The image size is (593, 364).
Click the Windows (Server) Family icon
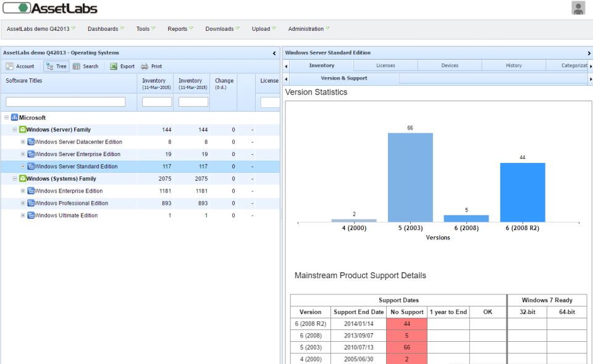tap(22, 130)
